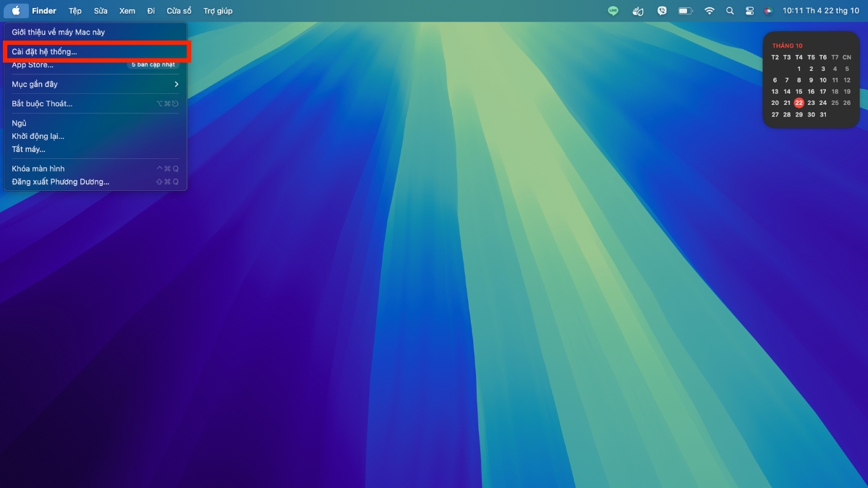Screen dimensions: 868x488
Task: Open Spotlight search magnifier icon
Action: 730,11
